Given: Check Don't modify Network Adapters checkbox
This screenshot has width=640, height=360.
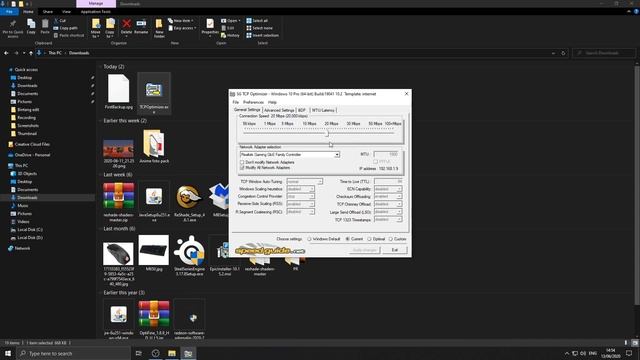Looking at the screenshot, I should point(242,162).
